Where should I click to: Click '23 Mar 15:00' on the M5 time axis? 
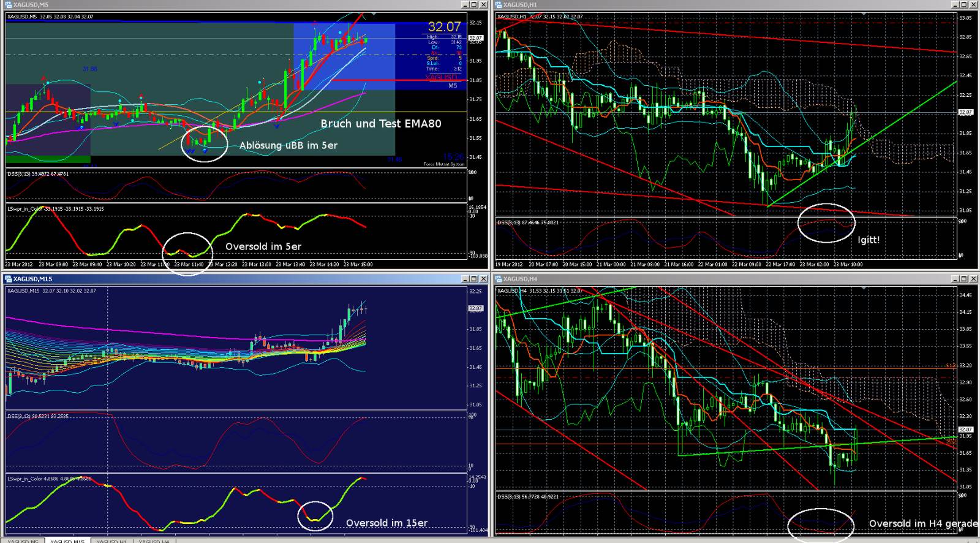pyautogui.click(x=358, y=264)
